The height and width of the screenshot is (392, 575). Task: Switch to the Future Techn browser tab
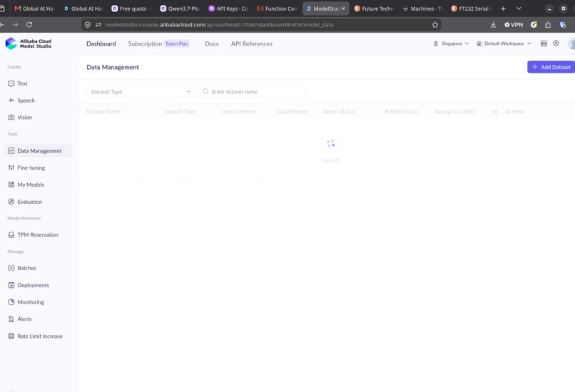(x=374, y=9)
